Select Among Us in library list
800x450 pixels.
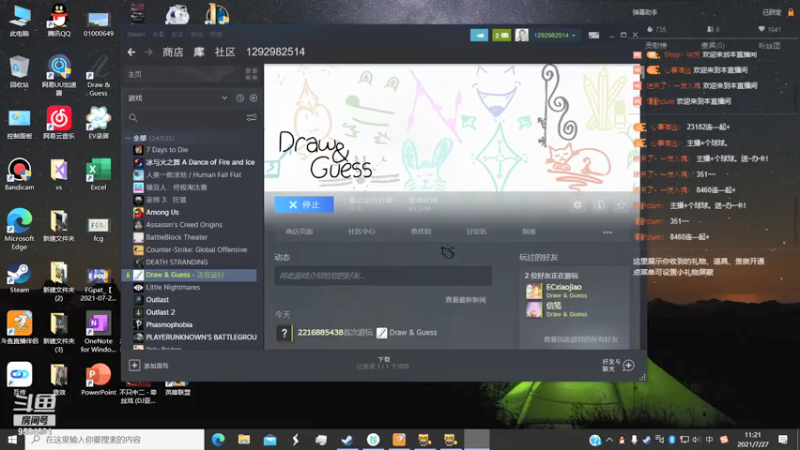(162, 212)
